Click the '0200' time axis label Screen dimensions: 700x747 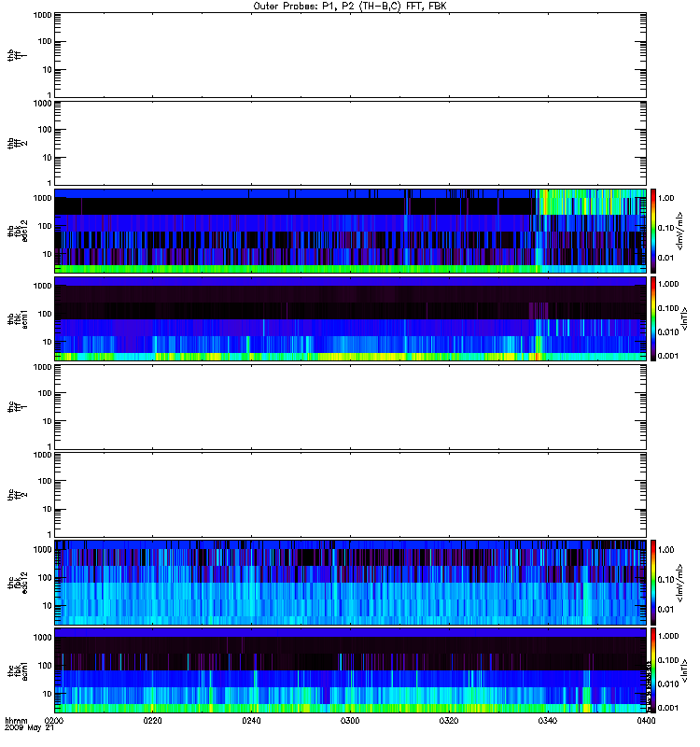click(x=54, y=721)
